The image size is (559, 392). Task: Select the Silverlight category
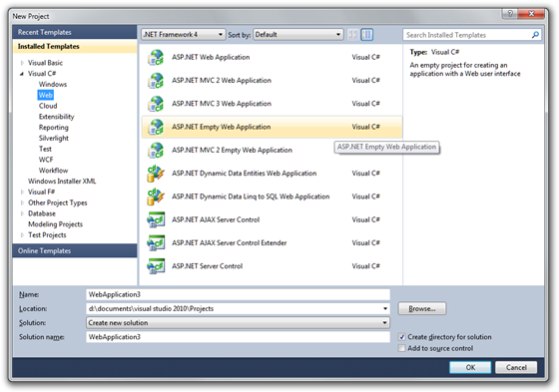[x=54, y=139]
